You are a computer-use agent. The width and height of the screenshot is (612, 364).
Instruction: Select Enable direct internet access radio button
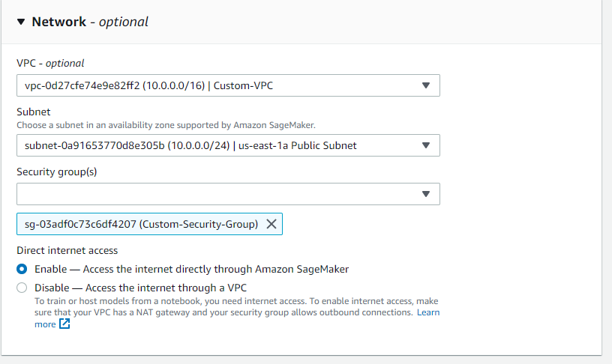tap(22, 269)
